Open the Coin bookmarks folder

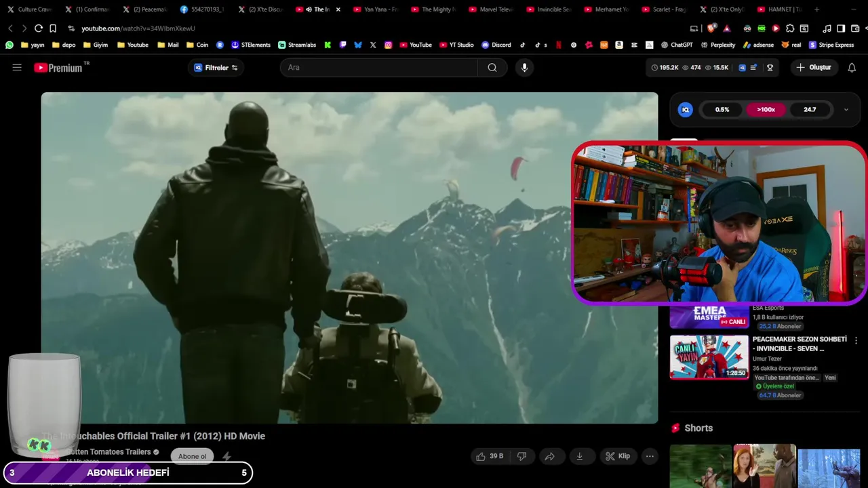pyautogui.click(x=197, y=45)
